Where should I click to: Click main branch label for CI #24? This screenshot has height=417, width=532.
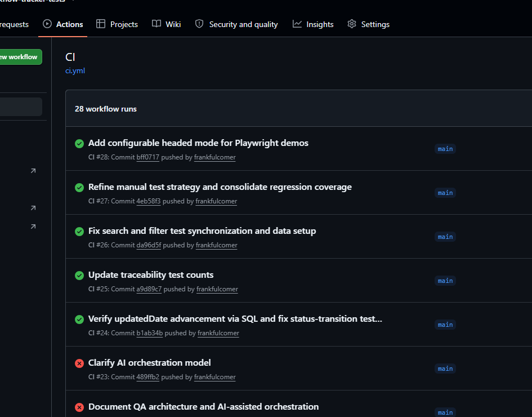445,325
